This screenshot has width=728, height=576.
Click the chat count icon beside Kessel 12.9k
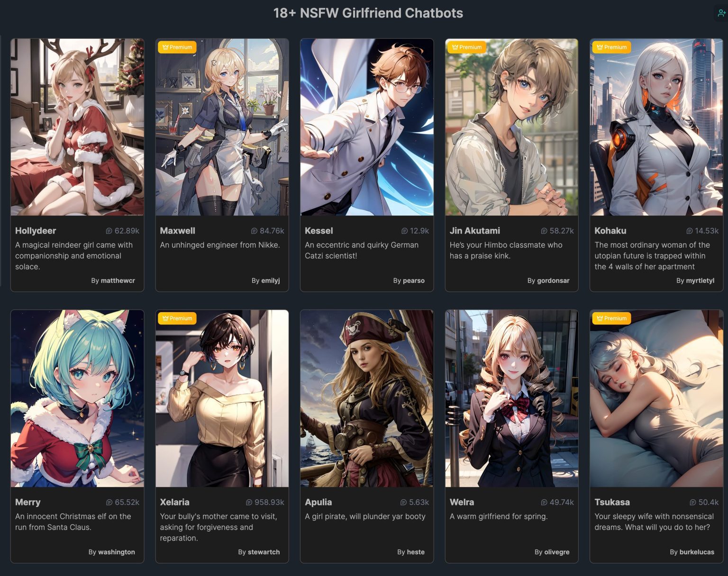(x=405, y=231)
